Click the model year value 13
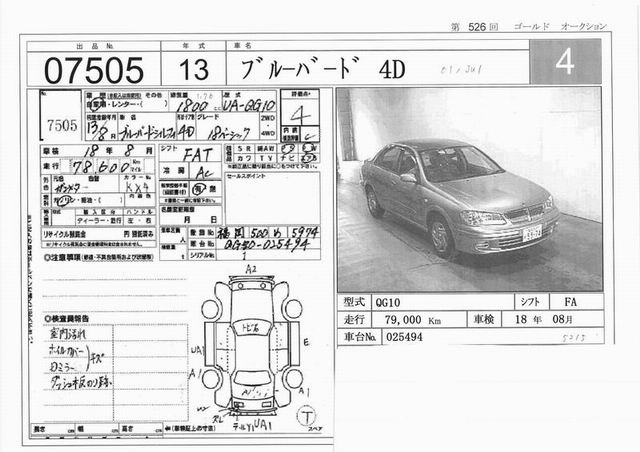The width and height of the screenshot is (640, 452). (193, 69)
